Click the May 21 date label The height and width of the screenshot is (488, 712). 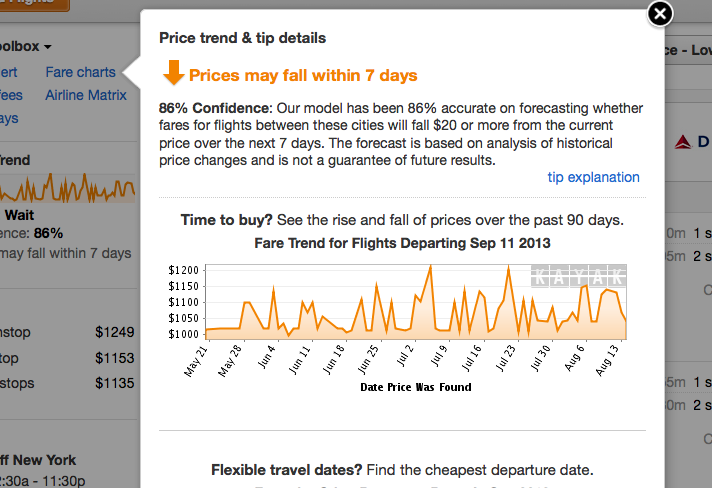pos(196,361)
